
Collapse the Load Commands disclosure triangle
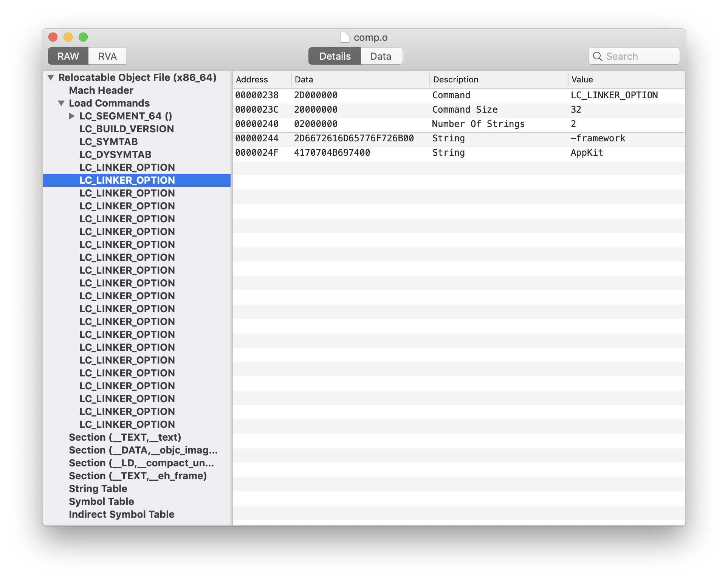(x=61, y=103)
